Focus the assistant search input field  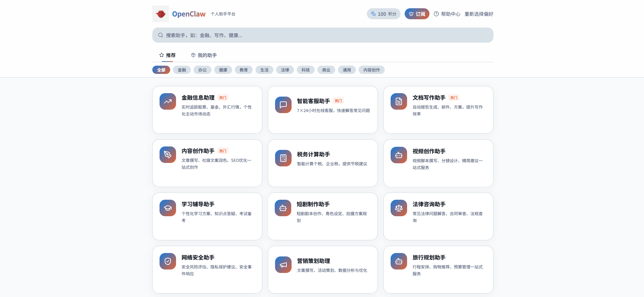click(323, 35)
